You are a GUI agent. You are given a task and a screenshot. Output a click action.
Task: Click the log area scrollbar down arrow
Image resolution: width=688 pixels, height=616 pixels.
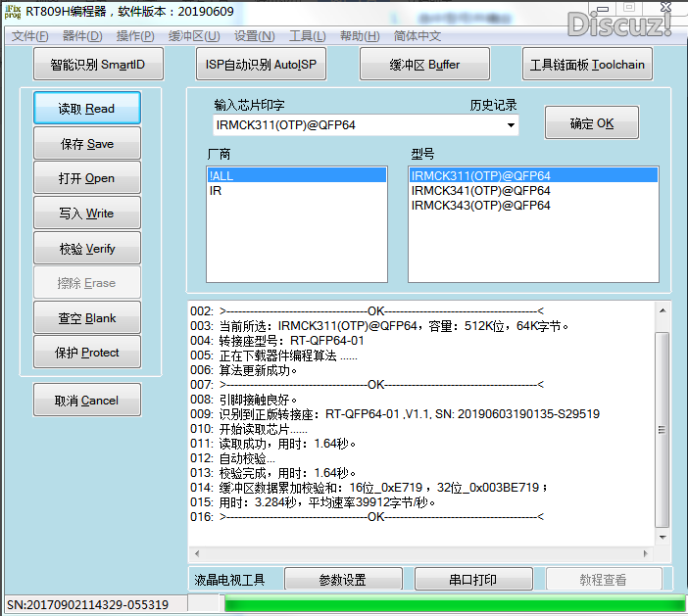(663, 538)
